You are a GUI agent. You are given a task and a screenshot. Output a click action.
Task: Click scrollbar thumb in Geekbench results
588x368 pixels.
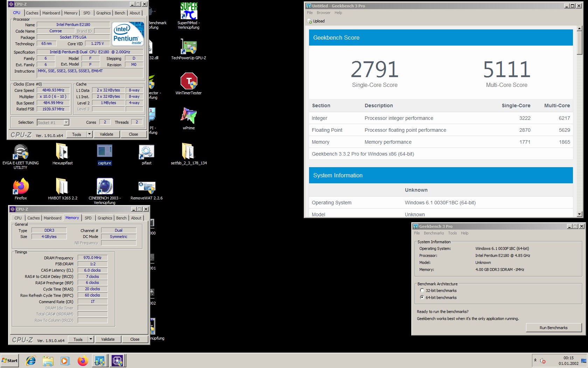579,43
